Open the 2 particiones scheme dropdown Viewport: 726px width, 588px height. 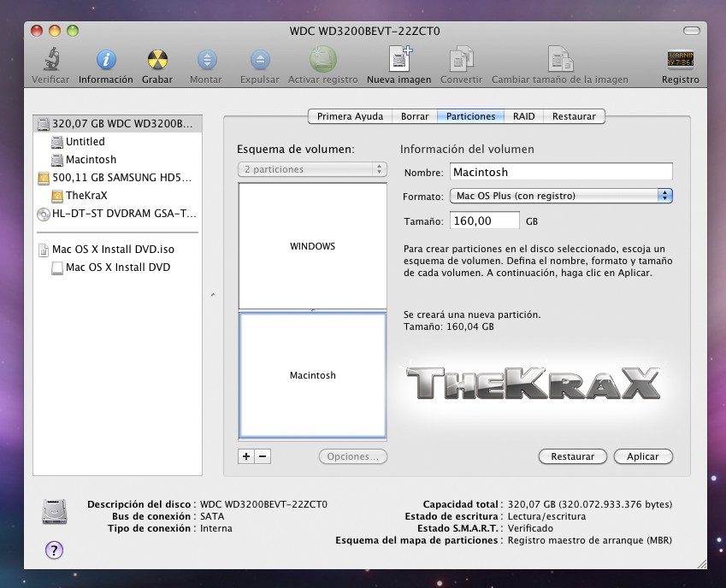point(312,169)
